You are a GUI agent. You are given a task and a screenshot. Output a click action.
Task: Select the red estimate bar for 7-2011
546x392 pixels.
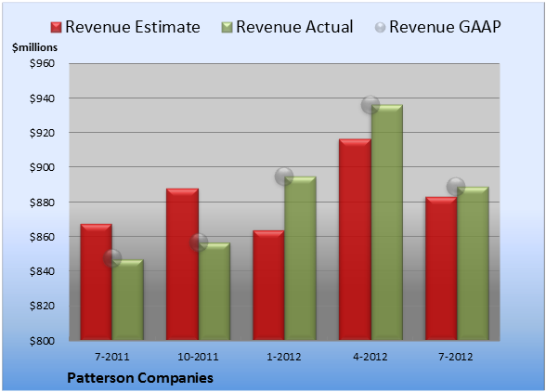point(97,281)
